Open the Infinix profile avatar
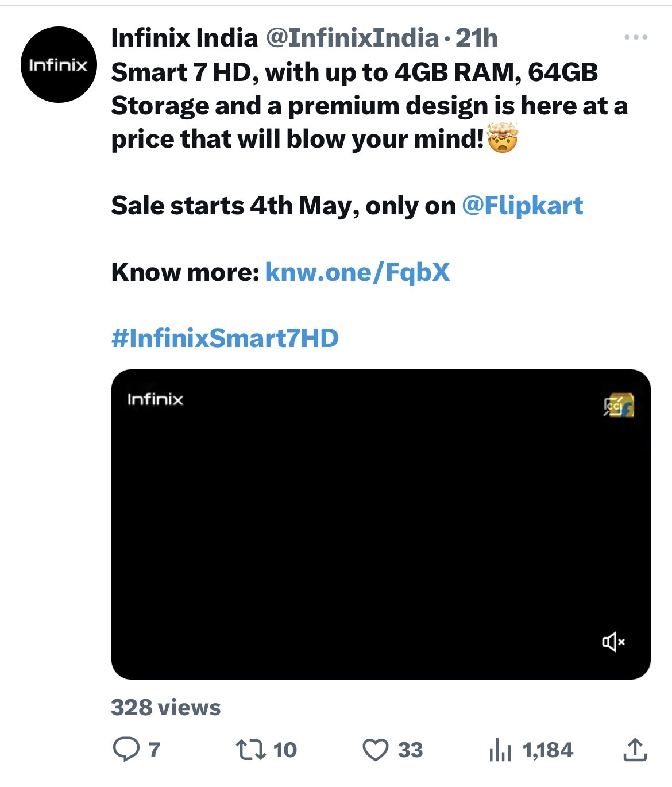Image resolution: width=672 pixels, height=787 pixels. tap(59, 65)
